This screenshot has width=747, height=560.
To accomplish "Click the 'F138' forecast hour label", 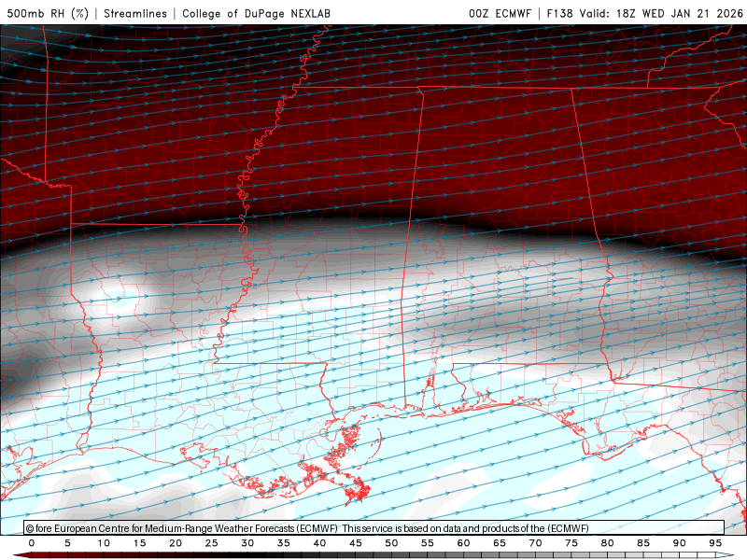I will [559, 13].
